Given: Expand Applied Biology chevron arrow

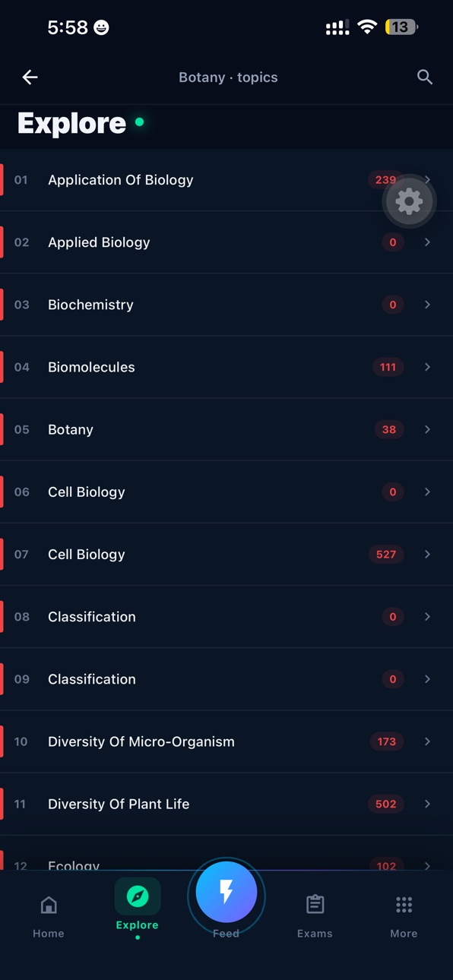Looking at the screenshot, I should (427, 242).
